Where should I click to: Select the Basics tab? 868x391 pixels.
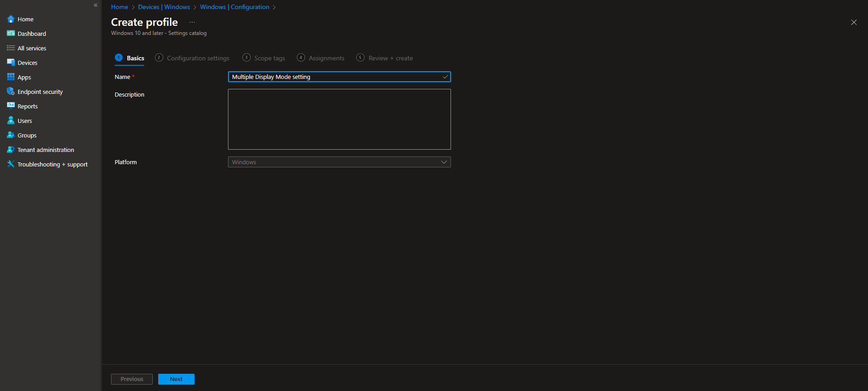[x=130, y=58]
